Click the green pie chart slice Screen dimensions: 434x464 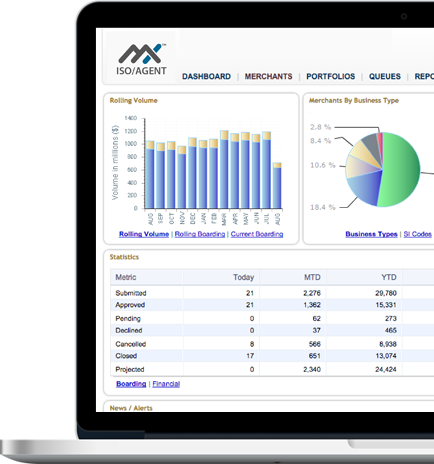(x=400, y=169)
